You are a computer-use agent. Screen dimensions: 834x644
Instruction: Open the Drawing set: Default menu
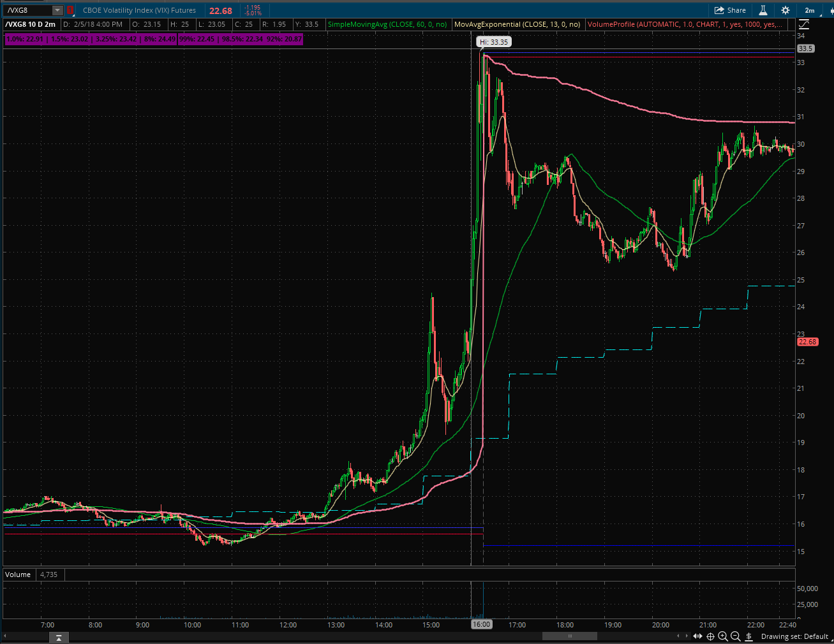click(x=794, y=636)
